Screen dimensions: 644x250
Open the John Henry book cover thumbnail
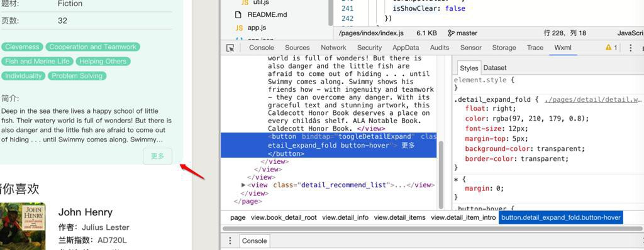click(23, 226)
